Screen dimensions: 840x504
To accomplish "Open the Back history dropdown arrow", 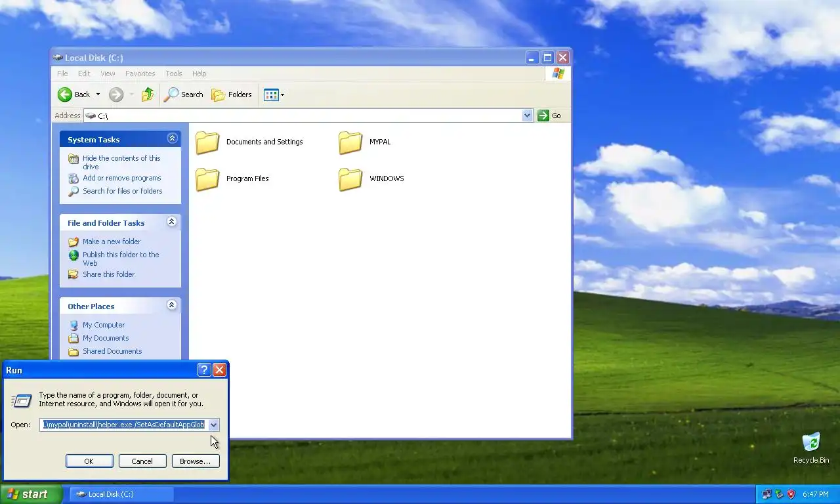I will tap(98, 94).
